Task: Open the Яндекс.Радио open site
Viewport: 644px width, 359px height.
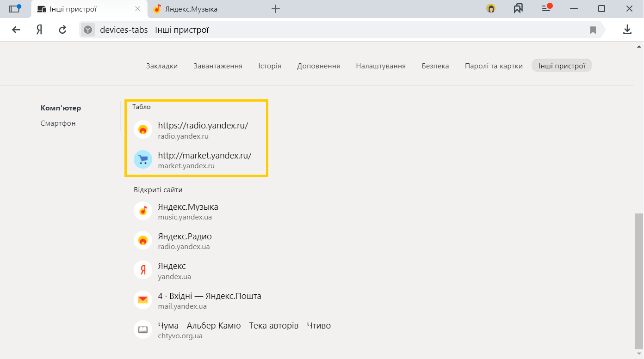Action: pyautogui.click(x=185, y=236)
